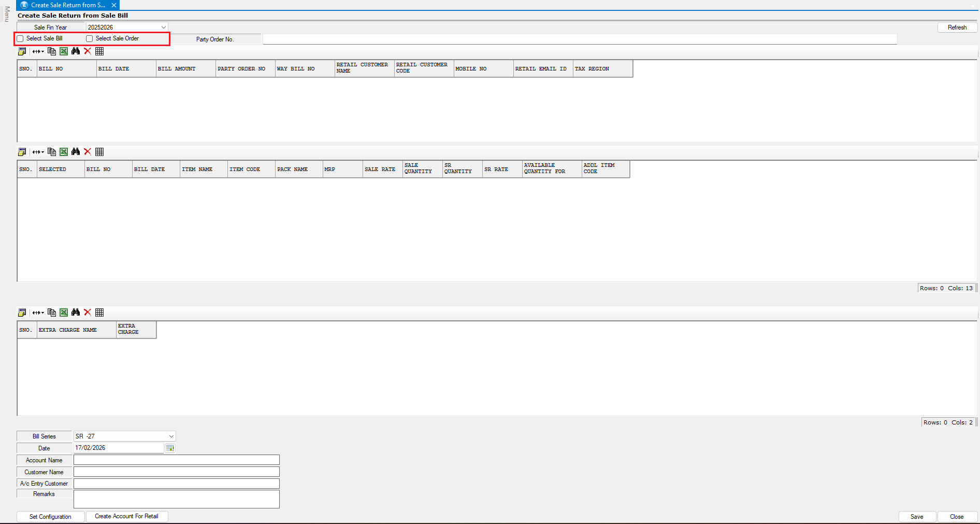Open the calendar picker beside Date field
The image size is (980, 524).
coord(170,448)
